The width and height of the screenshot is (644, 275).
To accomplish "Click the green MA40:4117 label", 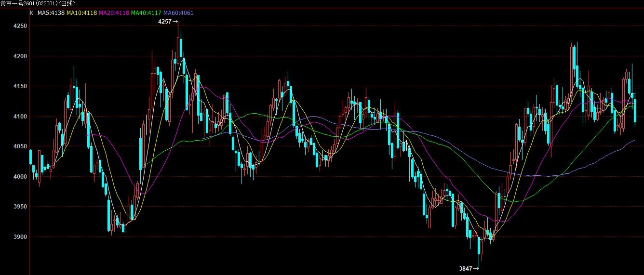I will [x=146, y=13].
